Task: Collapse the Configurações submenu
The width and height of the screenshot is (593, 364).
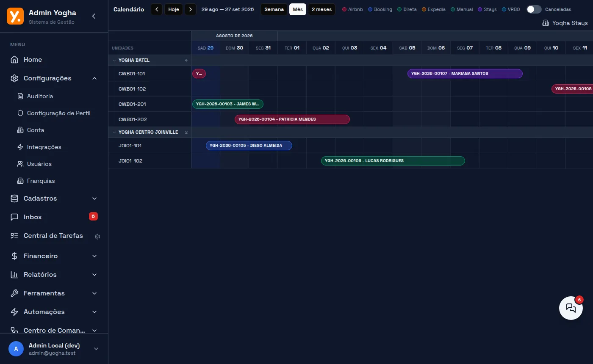Action: (x=94, y=78)
